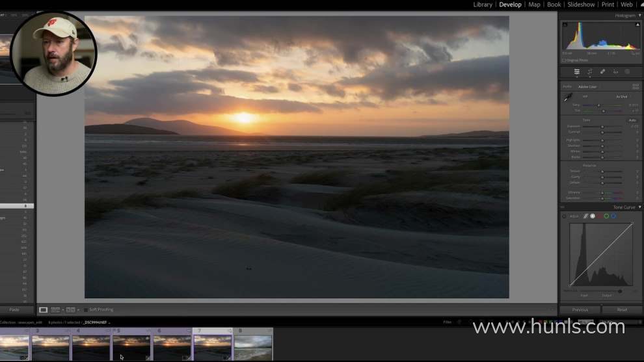This screenshot has height=362, width=644.
Task: Open the Web module
Action: point(626,5)
